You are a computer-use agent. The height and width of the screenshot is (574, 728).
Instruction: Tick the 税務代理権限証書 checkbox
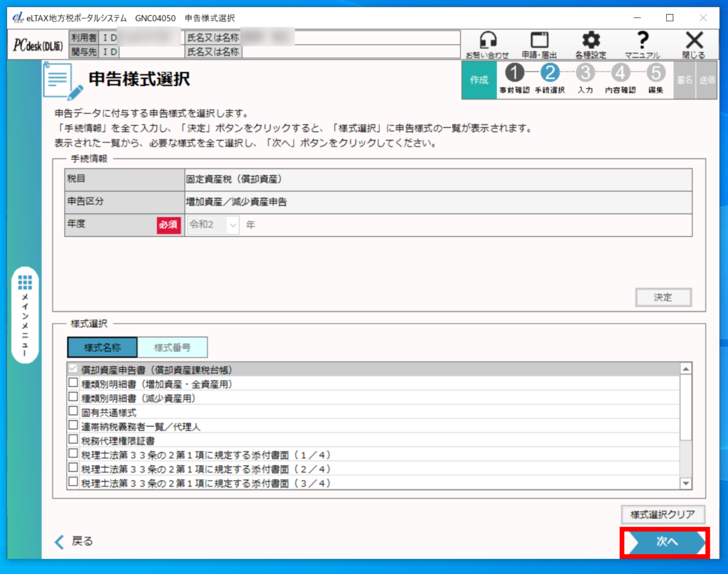[73, 440]
